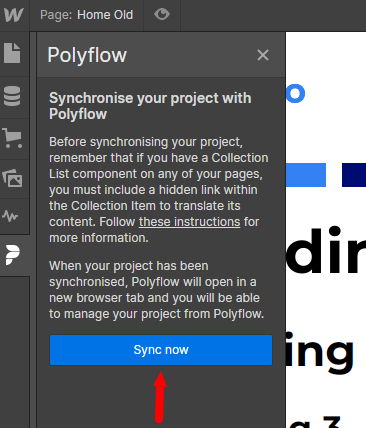Open the Webflow main menu logo
This screenshot has height=428, width=366.
(x=14, y=15)
